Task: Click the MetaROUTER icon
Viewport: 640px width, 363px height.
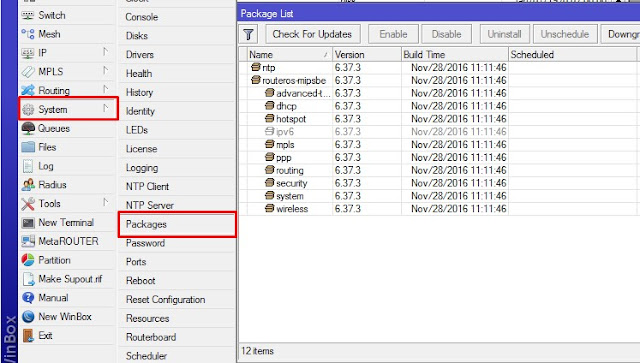Action: point(28,241)
